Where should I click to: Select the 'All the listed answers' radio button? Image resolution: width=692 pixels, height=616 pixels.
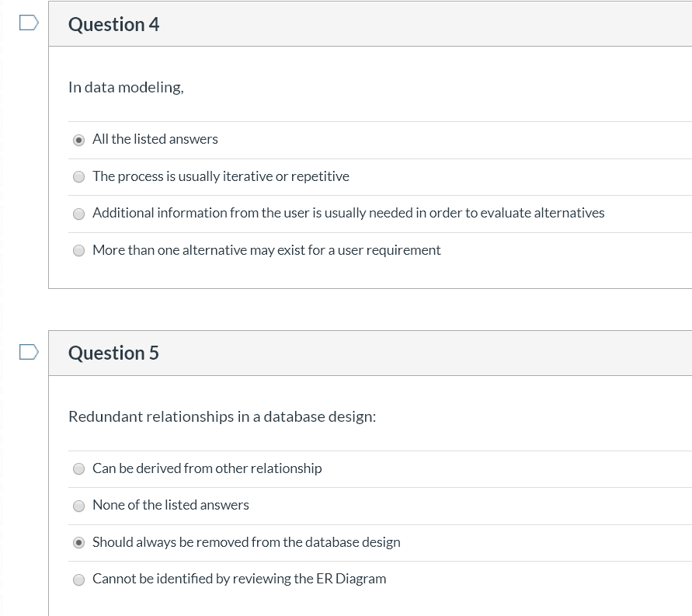click(78, 141)
